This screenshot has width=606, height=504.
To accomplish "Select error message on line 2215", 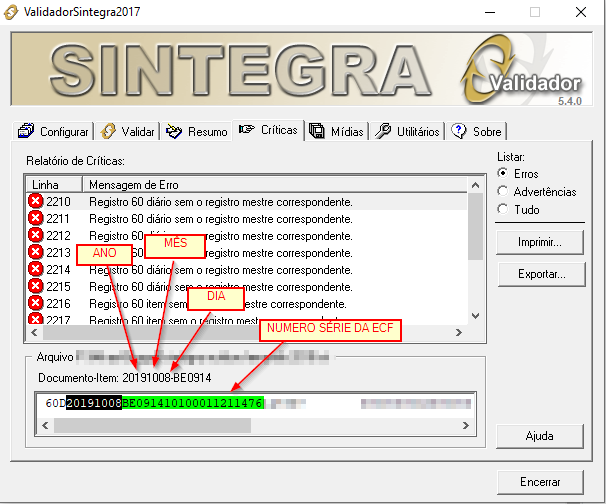I will point(221,287).
